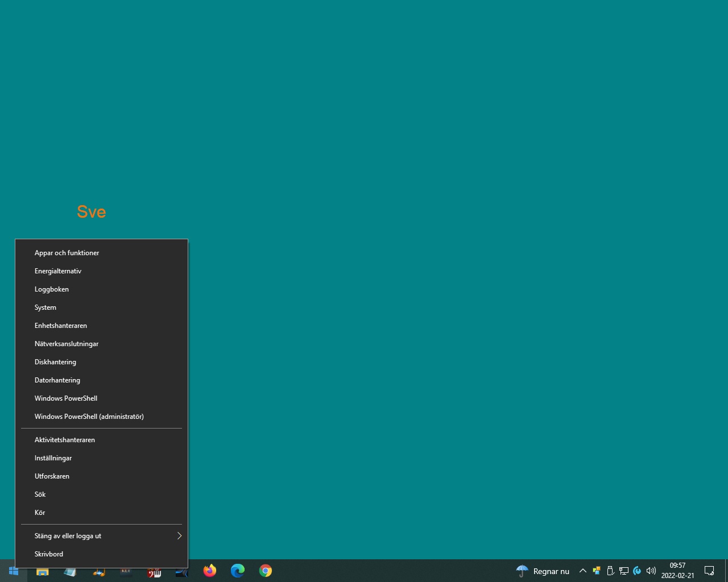Select Windows PowerShell (administratör)
This screenshot has height=582, width=728.
[89, 416]
